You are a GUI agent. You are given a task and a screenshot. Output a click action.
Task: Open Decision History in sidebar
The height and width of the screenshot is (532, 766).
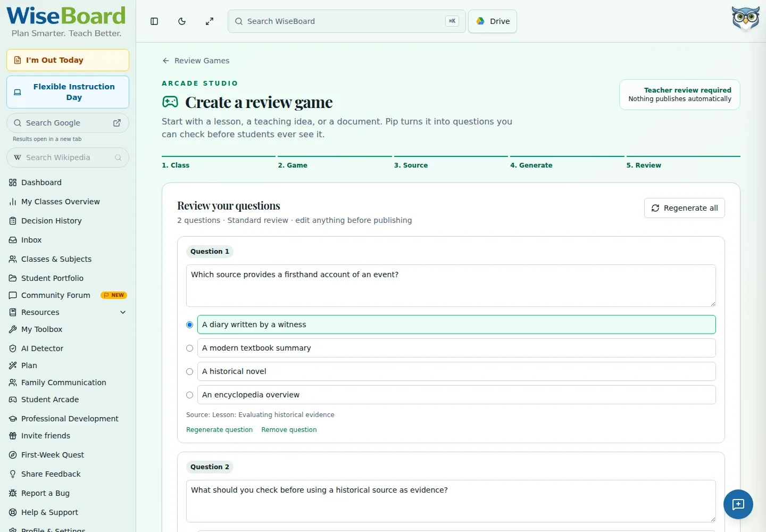click(x=68, y=221)
